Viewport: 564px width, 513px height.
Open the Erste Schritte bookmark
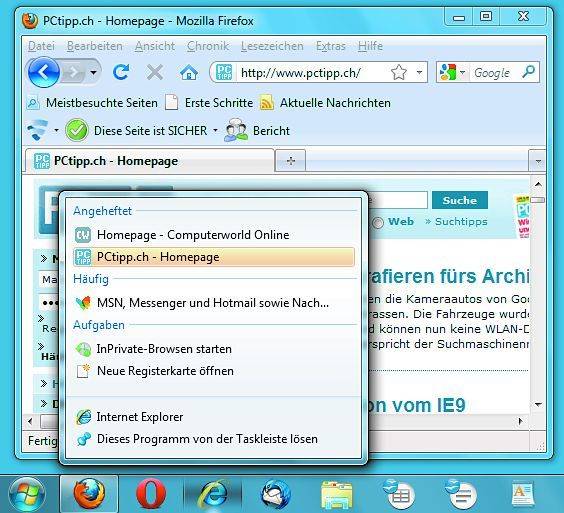(209, 103)
